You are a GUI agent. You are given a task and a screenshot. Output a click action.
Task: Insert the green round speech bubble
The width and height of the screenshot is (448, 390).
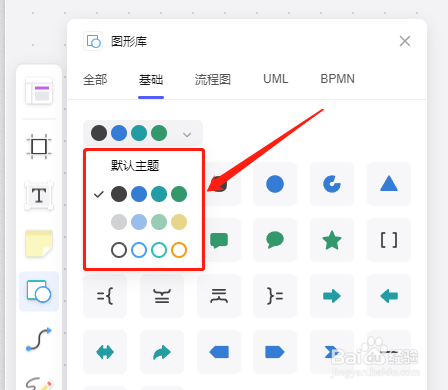point(275,240)
